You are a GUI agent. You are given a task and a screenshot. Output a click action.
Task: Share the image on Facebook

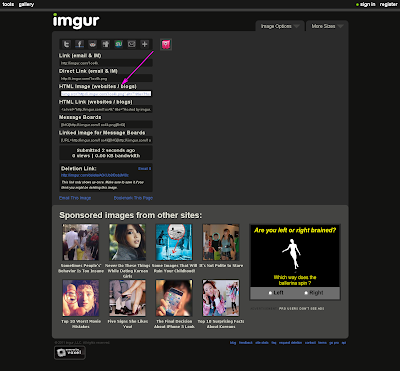click(x=80, y=44)
